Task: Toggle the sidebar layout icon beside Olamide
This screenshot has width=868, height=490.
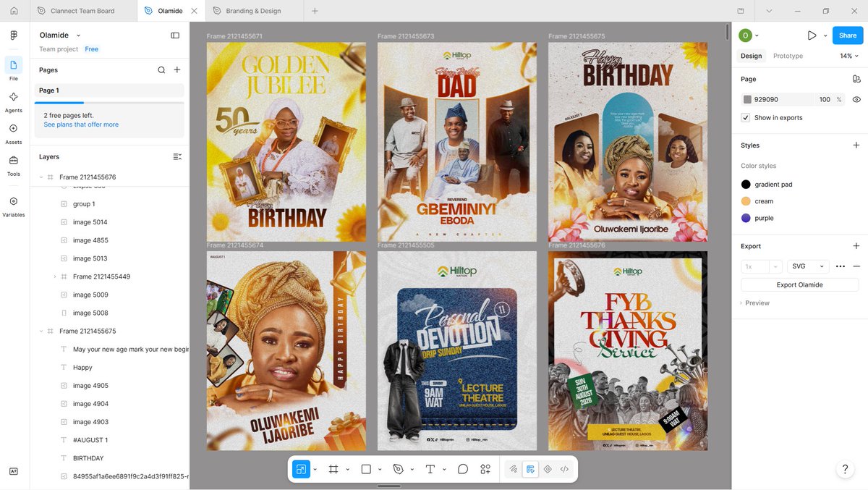Action: click(175, 35)
